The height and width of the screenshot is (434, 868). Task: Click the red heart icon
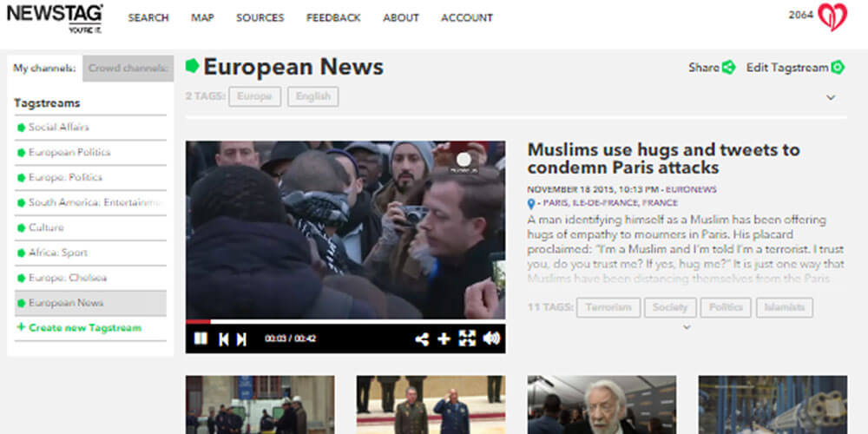[832, 16]
